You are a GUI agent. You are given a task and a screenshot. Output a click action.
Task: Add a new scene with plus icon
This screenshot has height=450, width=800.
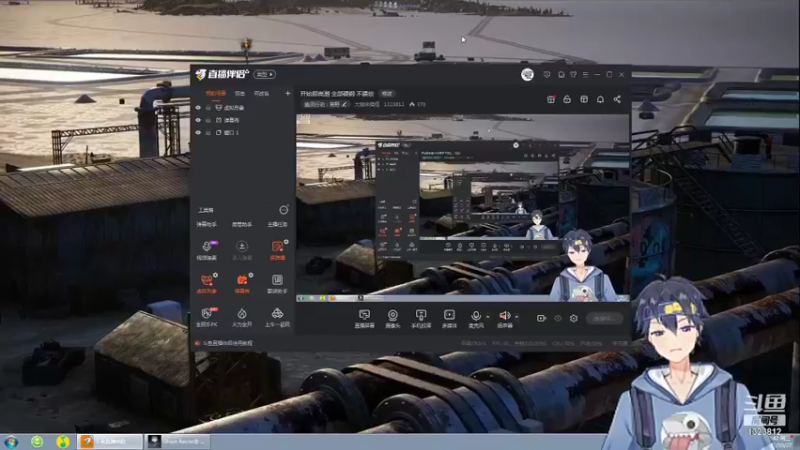288,93
